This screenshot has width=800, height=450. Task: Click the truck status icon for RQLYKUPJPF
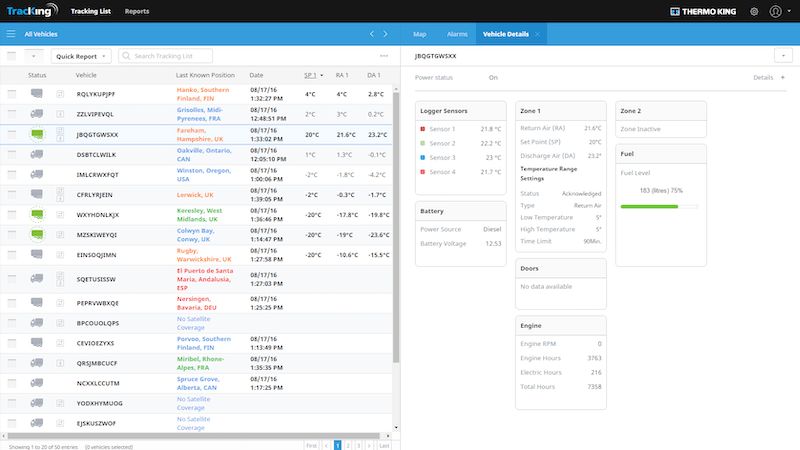37,94
